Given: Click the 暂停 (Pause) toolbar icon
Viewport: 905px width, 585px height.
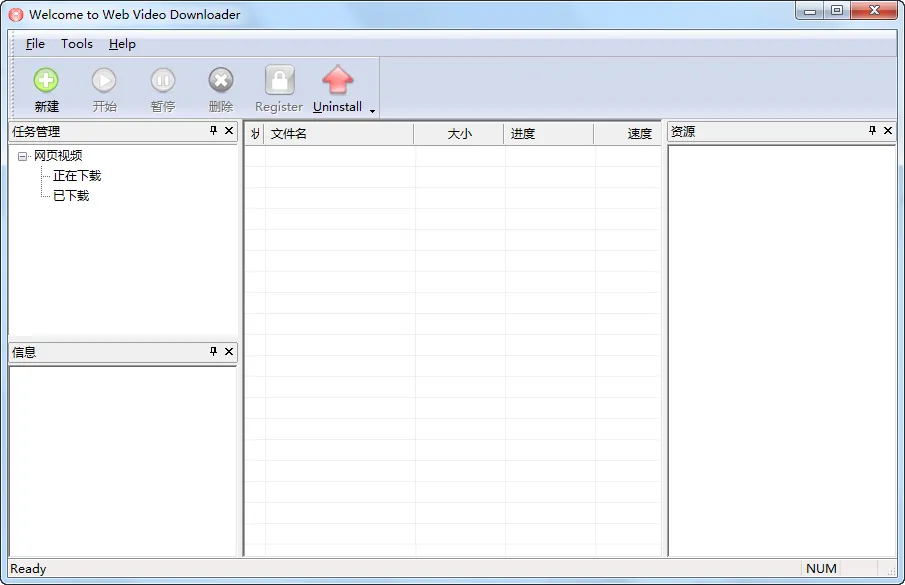Looking at the screenshot, I should (x=163, y=80).
